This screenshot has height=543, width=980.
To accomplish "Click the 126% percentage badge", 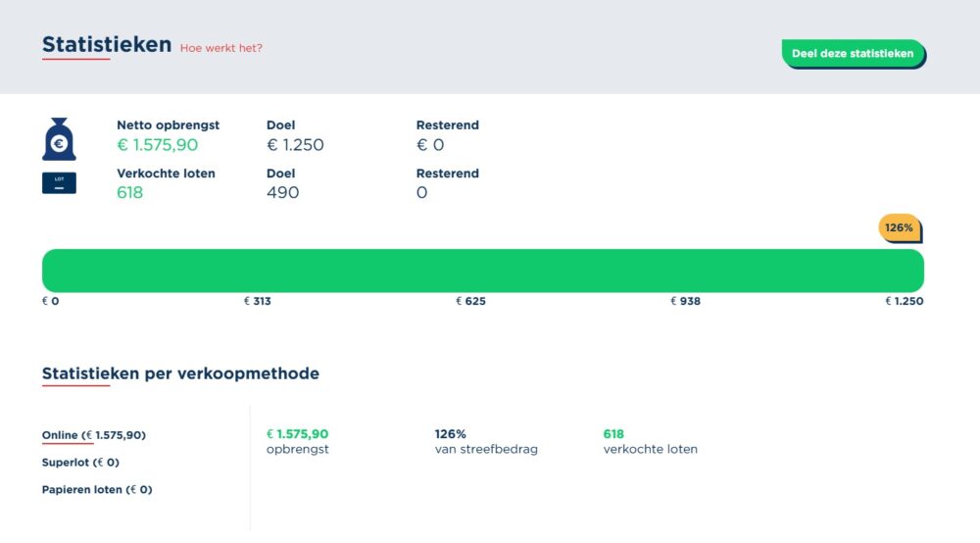I will 900,228.
